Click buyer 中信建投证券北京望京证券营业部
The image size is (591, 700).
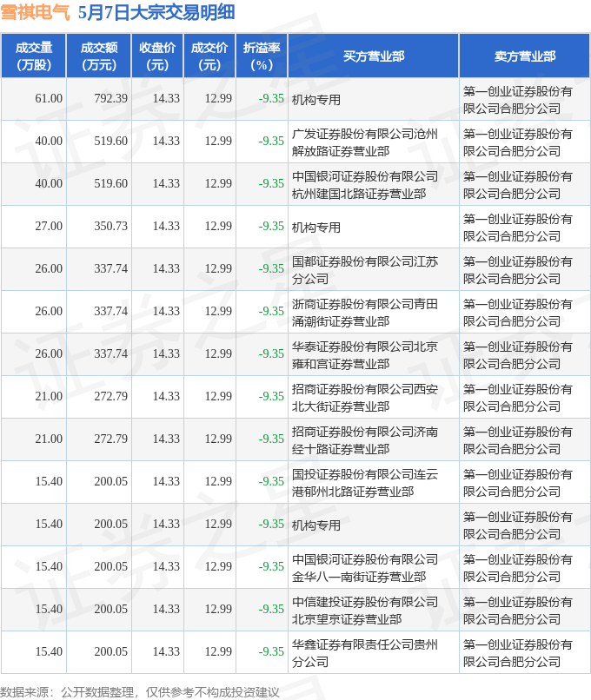click(364, 611)
